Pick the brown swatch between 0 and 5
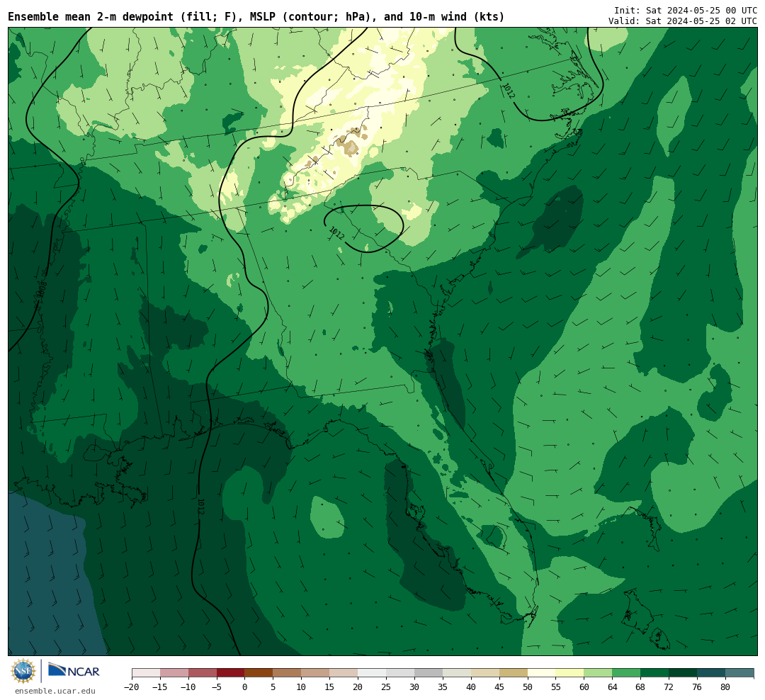The height and width of the screenshot is (700, 765). click(x=259, y=673)
